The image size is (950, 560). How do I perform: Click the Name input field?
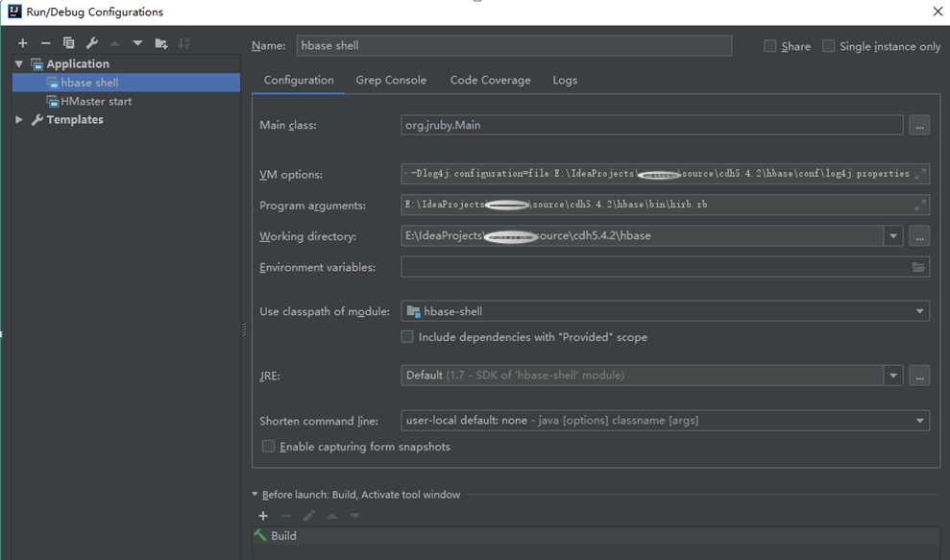point(514,45)
